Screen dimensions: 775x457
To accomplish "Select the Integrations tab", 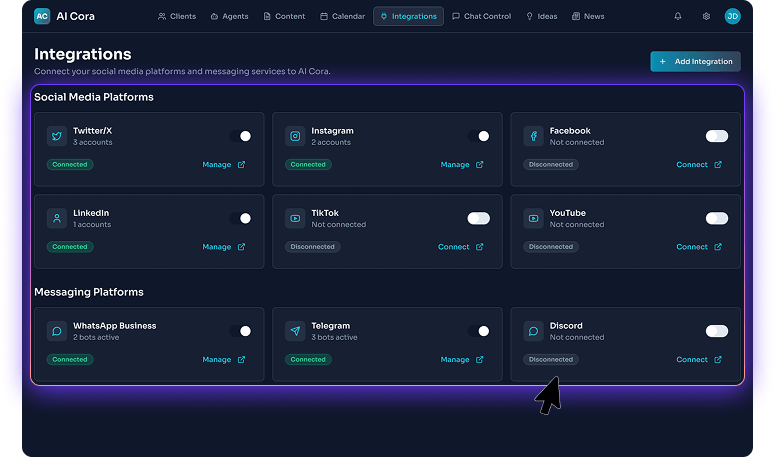I will [x=408, y=16].
